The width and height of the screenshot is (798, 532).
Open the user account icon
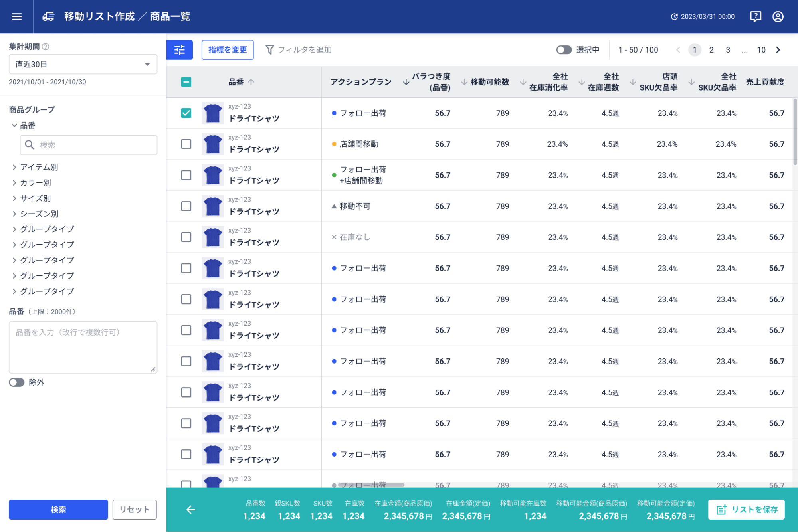coord(778,16)
